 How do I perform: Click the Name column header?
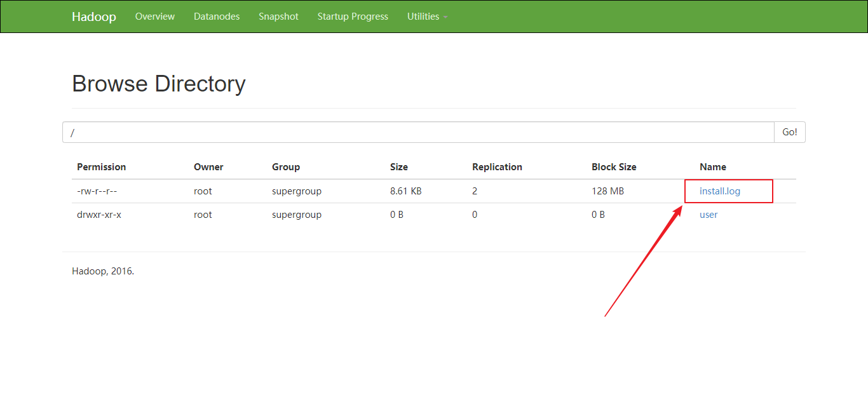713,167
